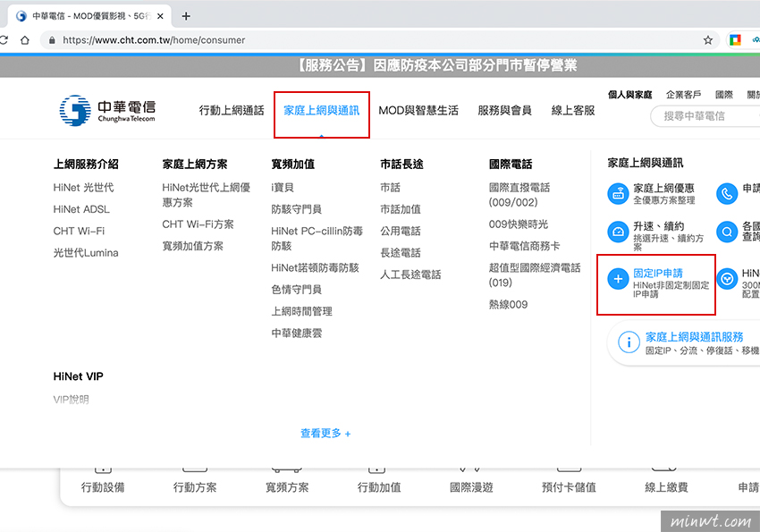The width and height of the screenshot is (760, 532).
Task: Open 市話加值 link
Action: pyautogui.click(x=401, y=209)
